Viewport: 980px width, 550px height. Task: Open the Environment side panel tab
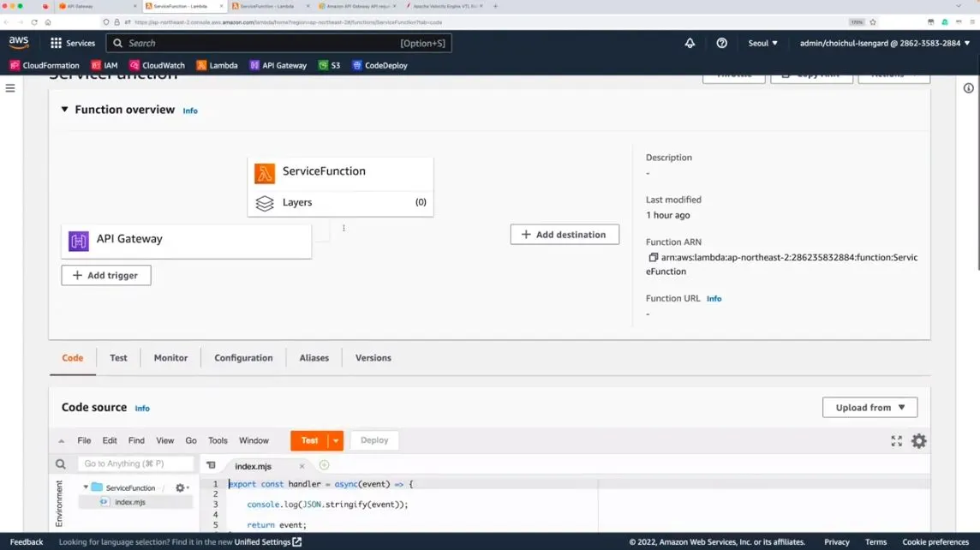(x=59, y=504)
